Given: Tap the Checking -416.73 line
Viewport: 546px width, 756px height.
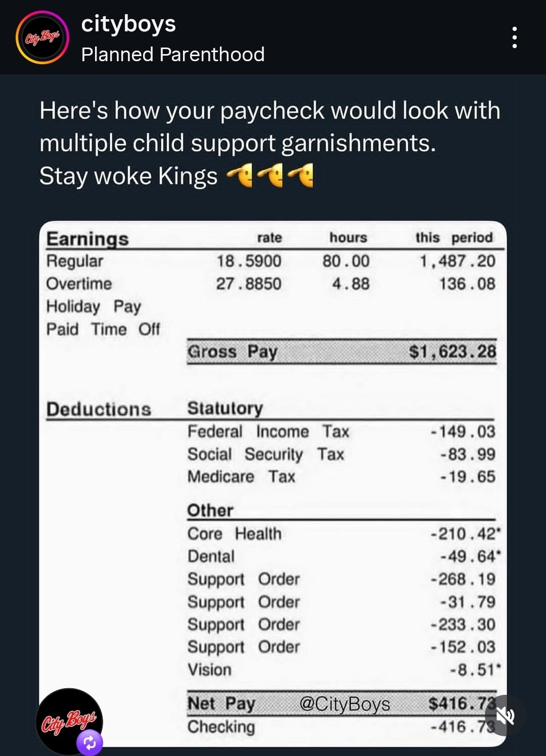Looking at the screenshot, I should point(341,727).
